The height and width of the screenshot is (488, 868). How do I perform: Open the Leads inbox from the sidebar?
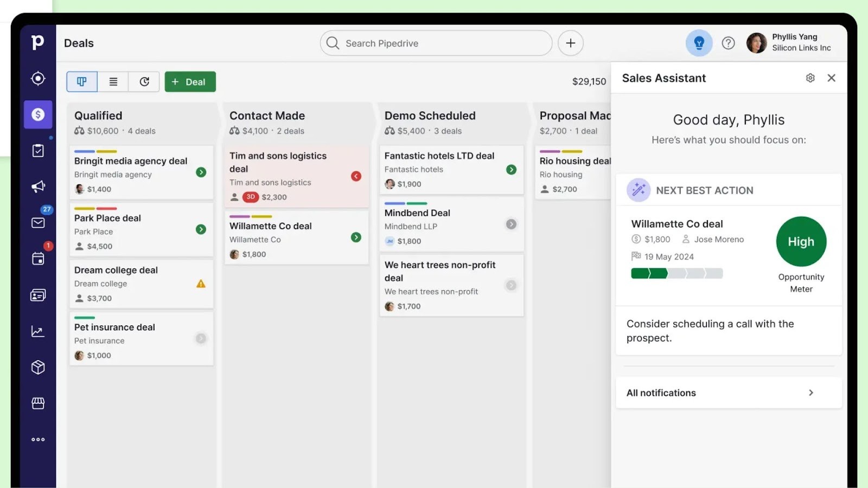click(38, 79)
